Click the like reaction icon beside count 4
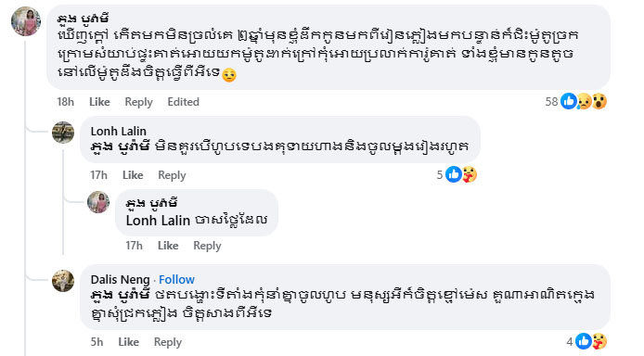Viewport: 644px width, 356px height. [x=584, y=341]
